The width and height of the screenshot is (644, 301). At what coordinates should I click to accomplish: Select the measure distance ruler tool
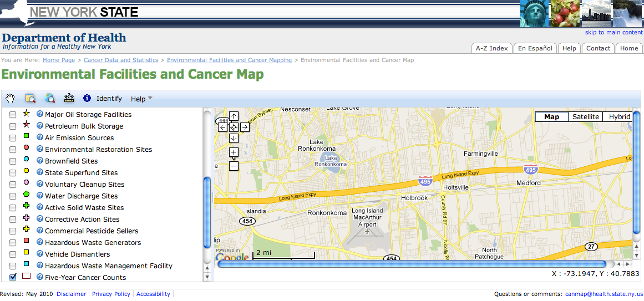(69, 98)
